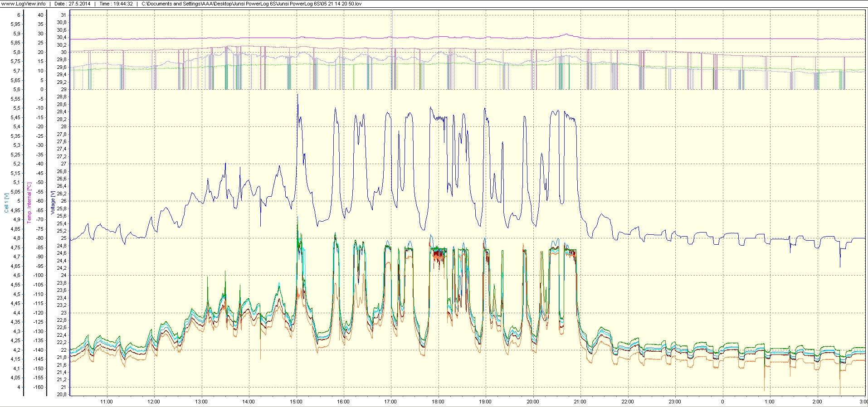Click the "Voltage [V]" axis title
868x407 pixels.
click(x=53, y=203)
